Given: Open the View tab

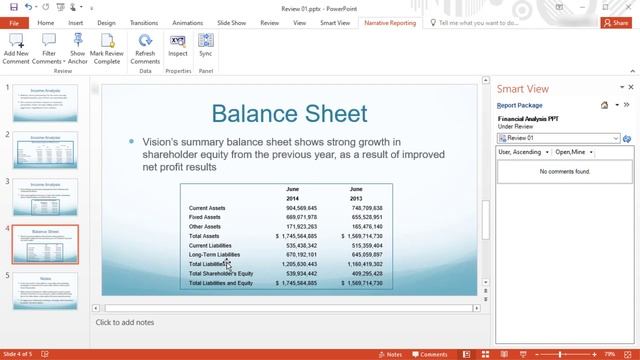Looking at the screenshot, I should [x=299, y=23].
